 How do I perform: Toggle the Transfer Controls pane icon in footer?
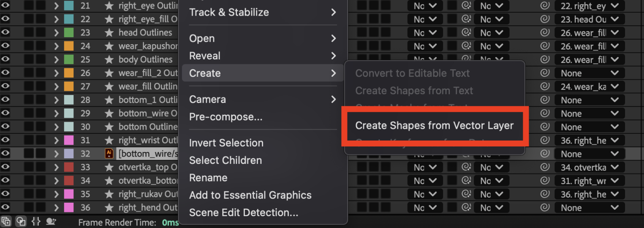pos(20,221)
